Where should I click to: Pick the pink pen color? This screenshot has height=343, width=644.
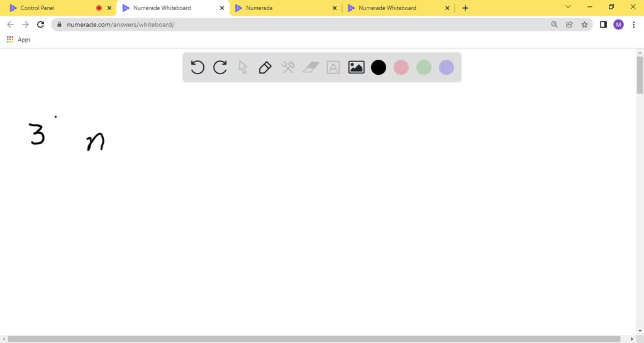click(401, 67)
